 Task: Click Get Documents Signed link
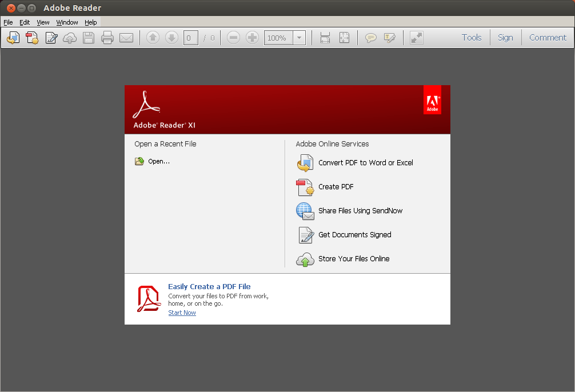(354, 235)
